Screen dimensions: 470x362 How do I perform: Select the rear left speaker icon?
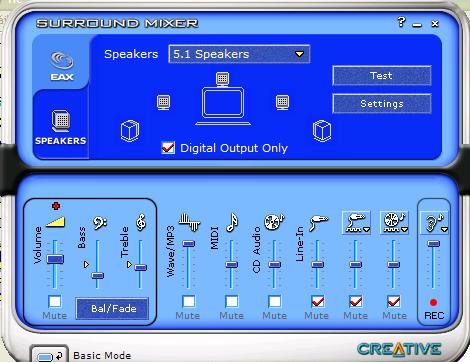point(130,131)
